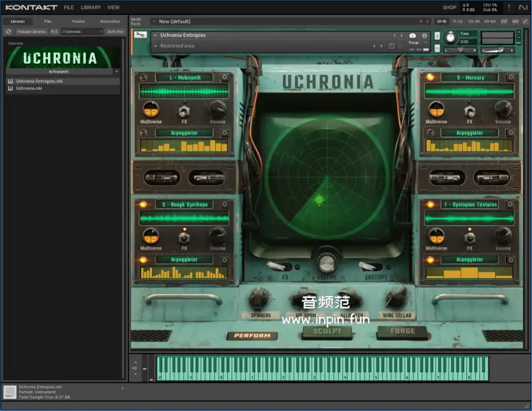Click the Multiverse icon under Rough Synthope
Image resolution: width=532 pixels, height=411 pixels.
(150, 235)
